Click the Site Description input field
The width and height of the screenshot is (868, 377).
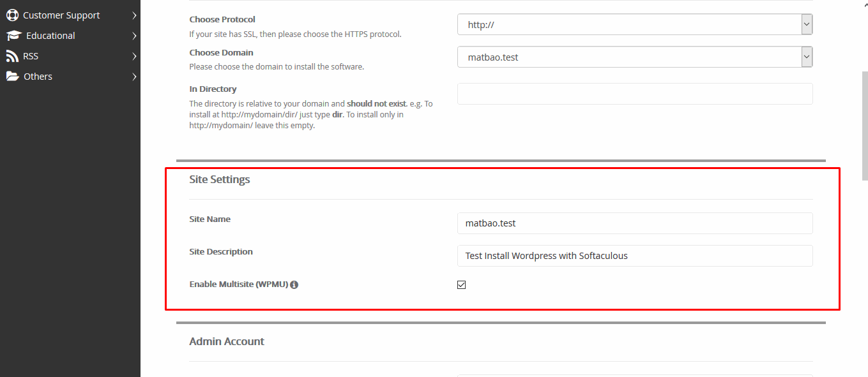coord(634,256)
